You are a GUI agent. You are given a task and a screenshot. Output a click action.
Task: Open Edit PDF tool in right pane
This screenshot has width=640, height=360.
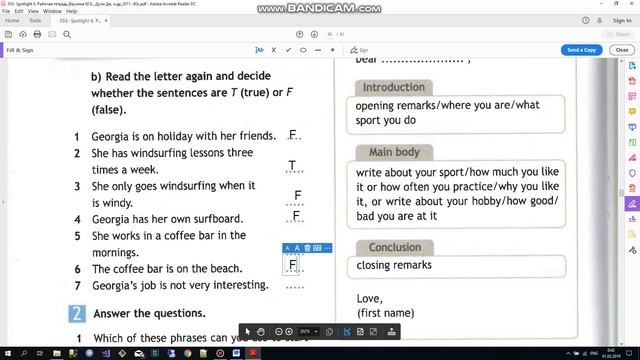pos(632,96)
